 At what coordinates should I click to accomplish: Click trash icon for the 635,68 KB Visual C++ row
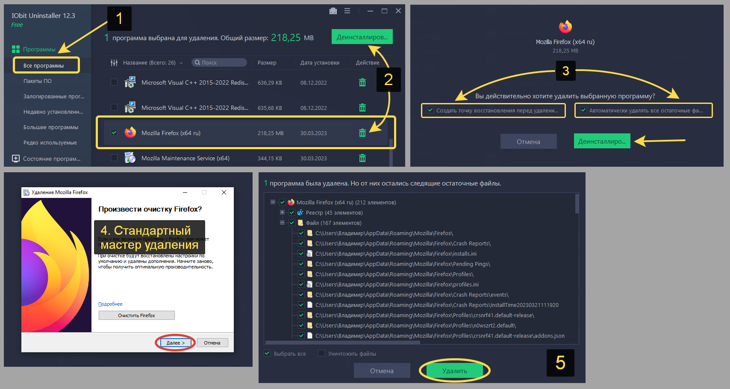[362, 107]
